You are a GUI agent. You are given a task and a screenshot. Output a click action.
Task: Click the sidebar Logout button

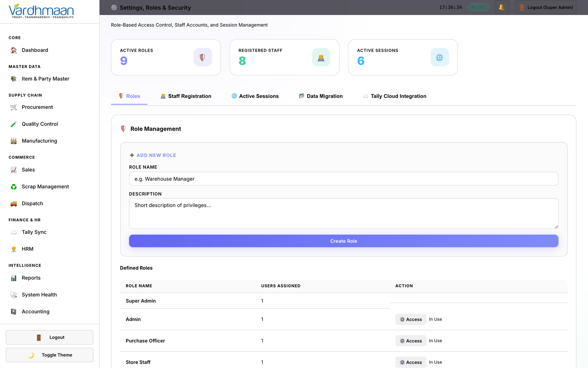(50, 337)
